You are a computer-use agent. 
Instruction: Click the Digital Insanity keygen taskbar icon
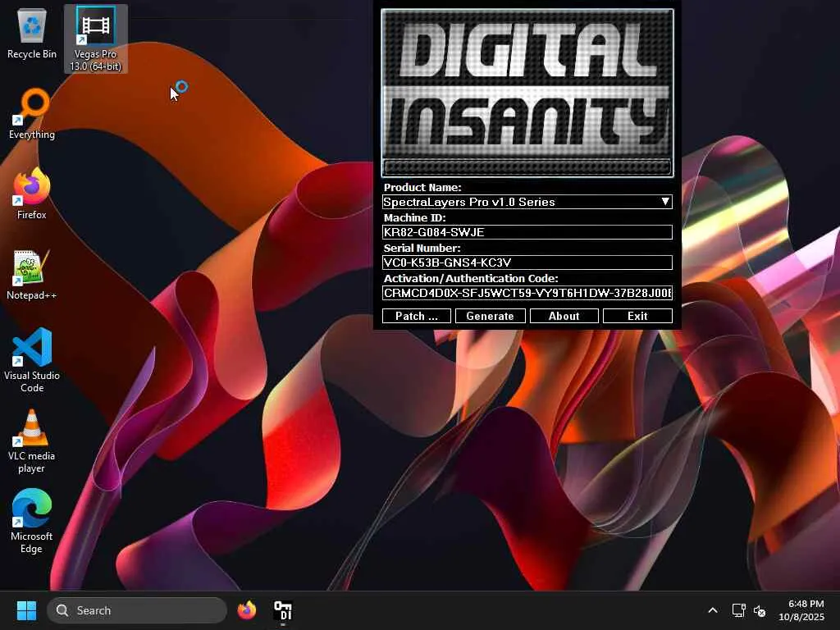(x=282, y=610)
